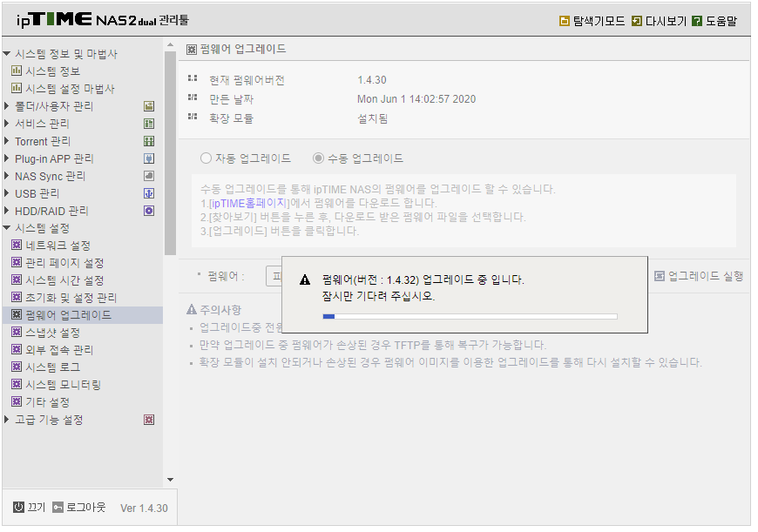Expand USB 관리 tree arrow

(x=6, y=192)
